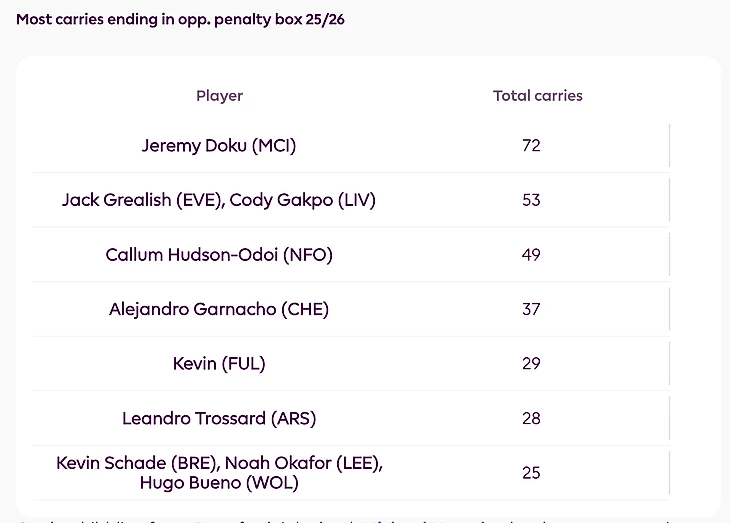
Task: Click Alejandro Garnacho (CHE) player cell
Action: [x=219, y=309]
